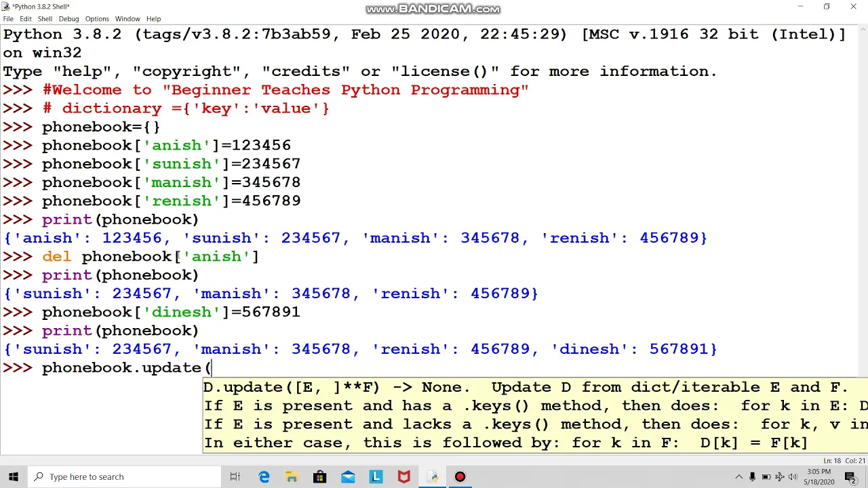The width and height of the screenshot is (868, 488).
Task: Click the line phonebook['sunish']=234567
Action: [171, 163]
